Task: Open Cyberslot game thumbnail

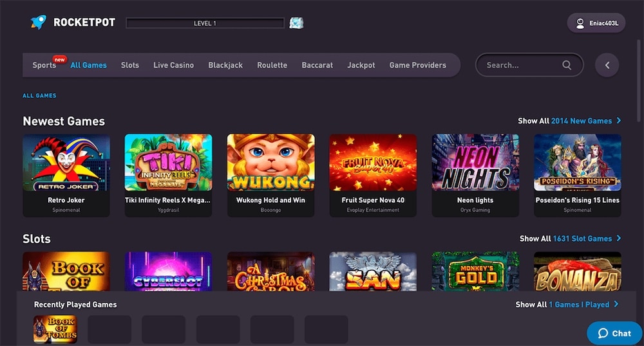Action: pyautogui.click(x=168, y=271)
